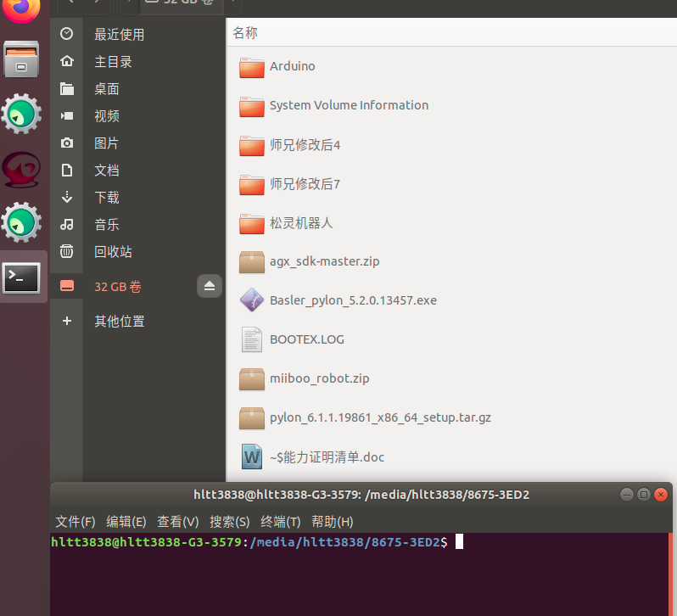The height and width of the screenshot is (616, 677).
Task: Click the plus icon for 其他位置
Action: pyautogui.click(x=66, y=321)
